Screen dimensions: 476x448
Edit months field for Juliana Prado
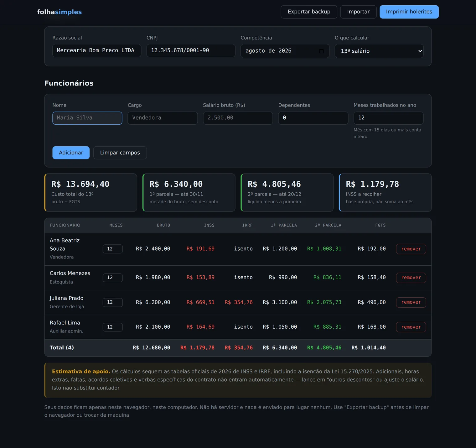(112, 302)
